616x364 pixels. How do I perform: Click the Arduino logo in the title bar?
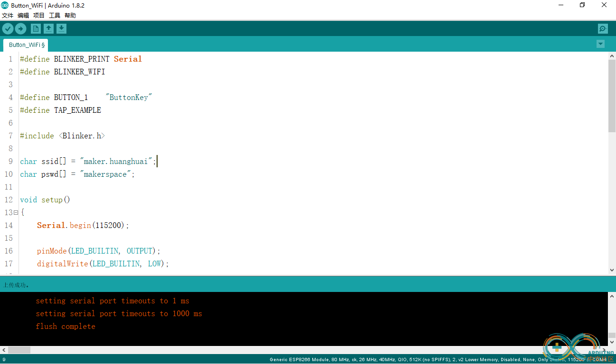[5, 5]
